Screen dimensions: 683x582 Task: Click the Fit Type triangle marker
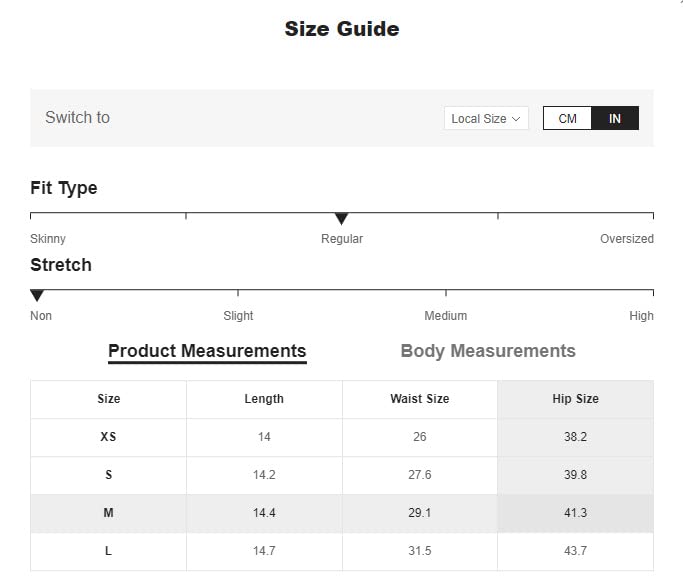click(x=341, y=218)
